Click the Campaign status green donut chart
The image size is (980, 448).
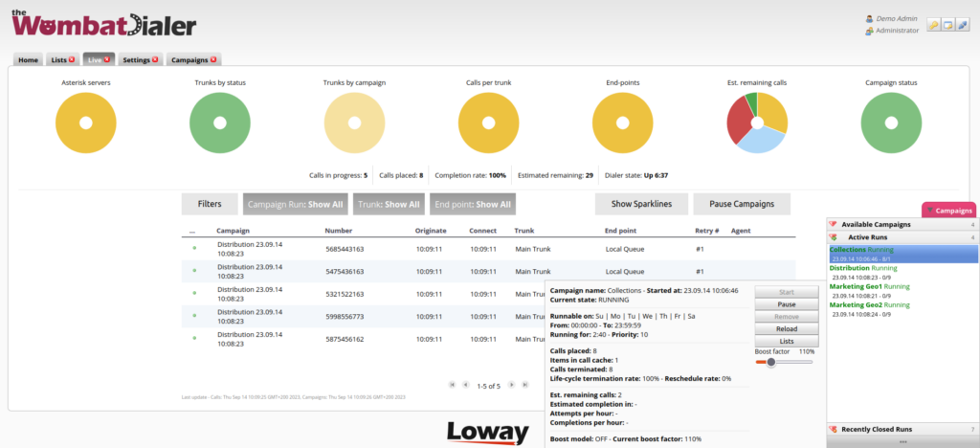pos(892,124)
